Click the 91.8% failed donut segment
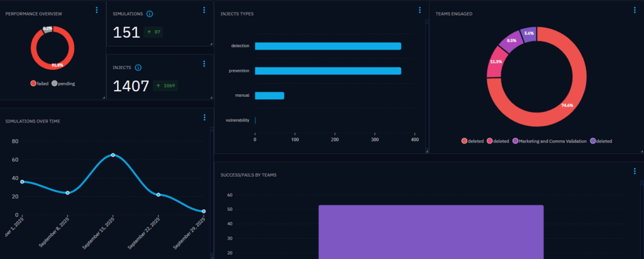644x259 pixels. click(39, 63)
